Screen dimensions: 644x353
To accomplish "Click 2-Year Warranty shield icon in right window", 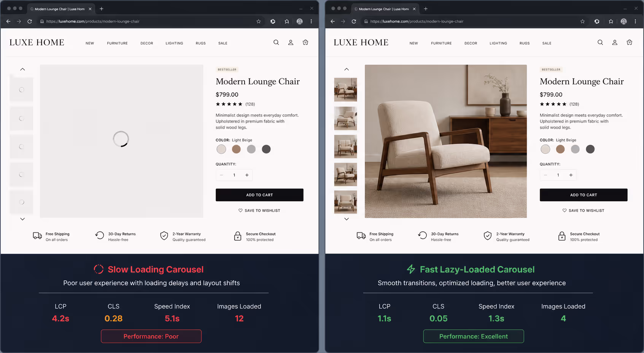I will click(x=488, y=236).
